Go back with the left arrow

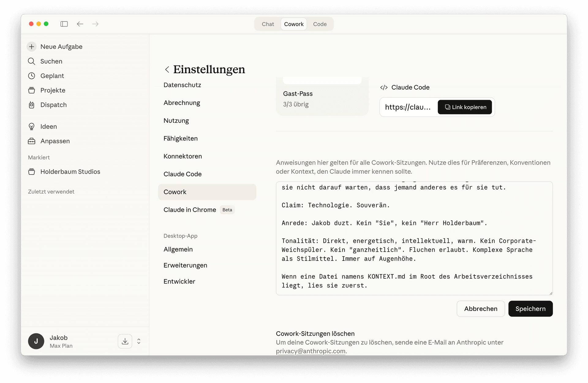click(x=80, y=24)
